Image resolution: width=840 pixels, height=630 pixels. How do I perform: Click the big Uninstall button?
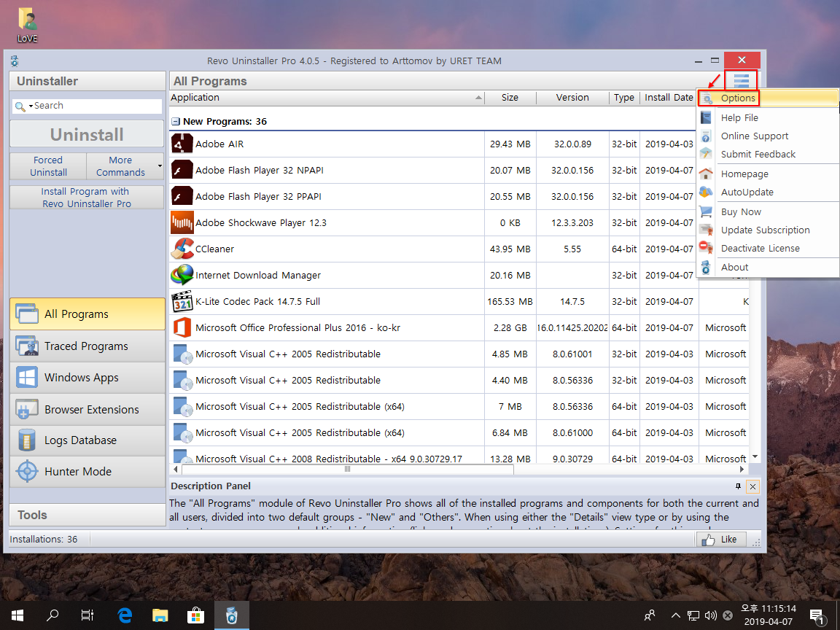[x=87, y=134]
